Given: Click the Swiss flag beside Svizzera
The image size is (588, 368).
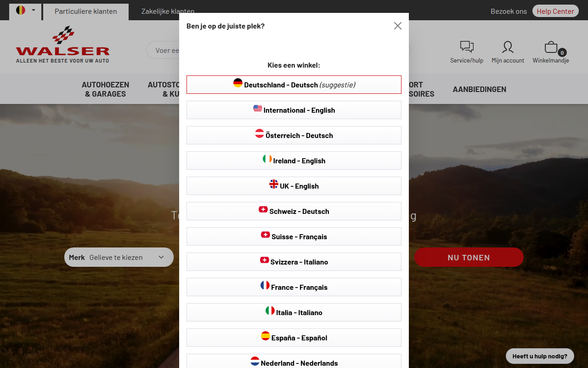Looking at the screenshot, I should coord(265,260).
